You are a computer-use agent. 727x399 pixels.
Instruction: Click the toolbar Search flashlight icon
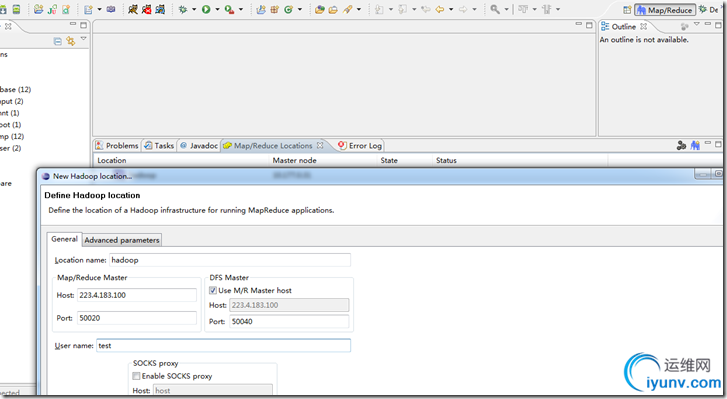tap(347, 9)
